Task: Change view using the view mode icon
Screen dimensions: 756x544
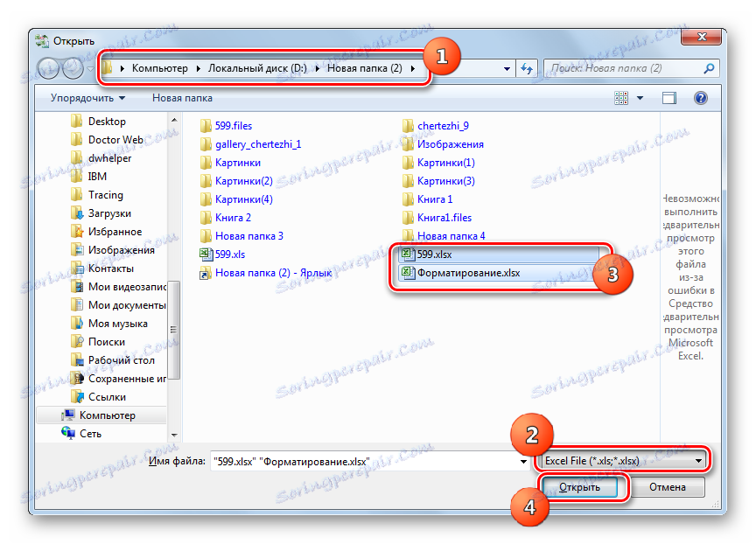Action: [621, 98]
